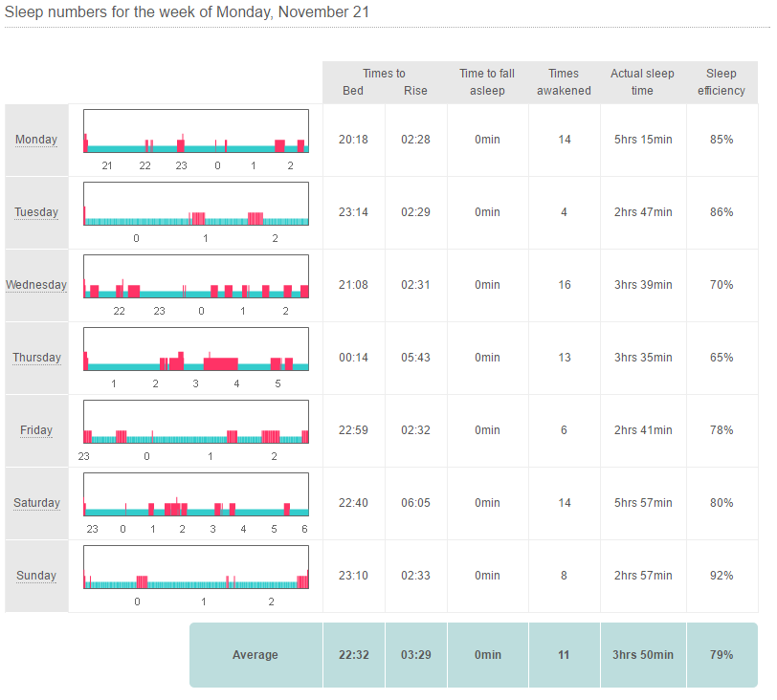Click Sunday's sleep graph
Image resolution: width=777 pixels, height=700 pixels.
click(196, 568)
